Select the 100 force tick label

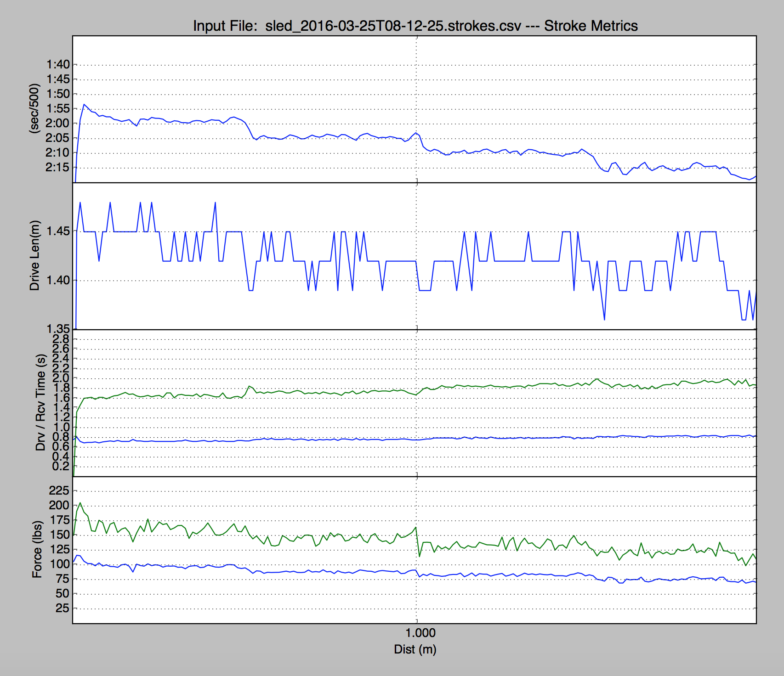point(59,564)
